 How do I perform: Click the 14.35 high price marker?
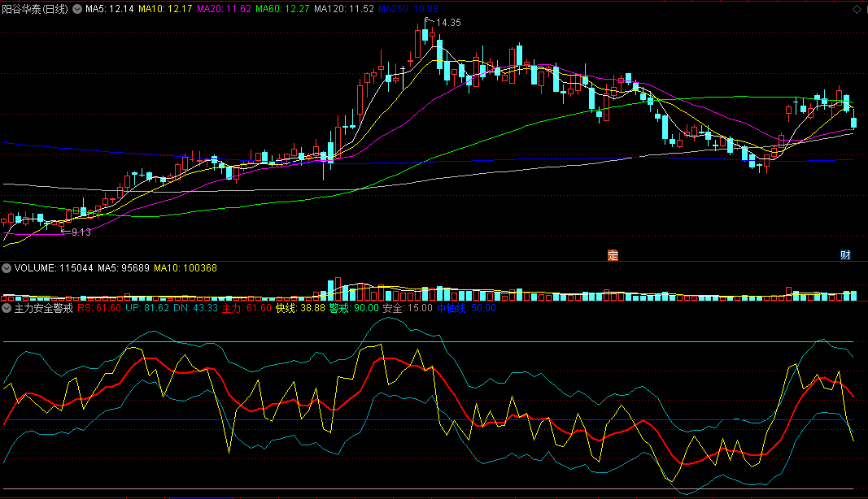tap(448, 23)
